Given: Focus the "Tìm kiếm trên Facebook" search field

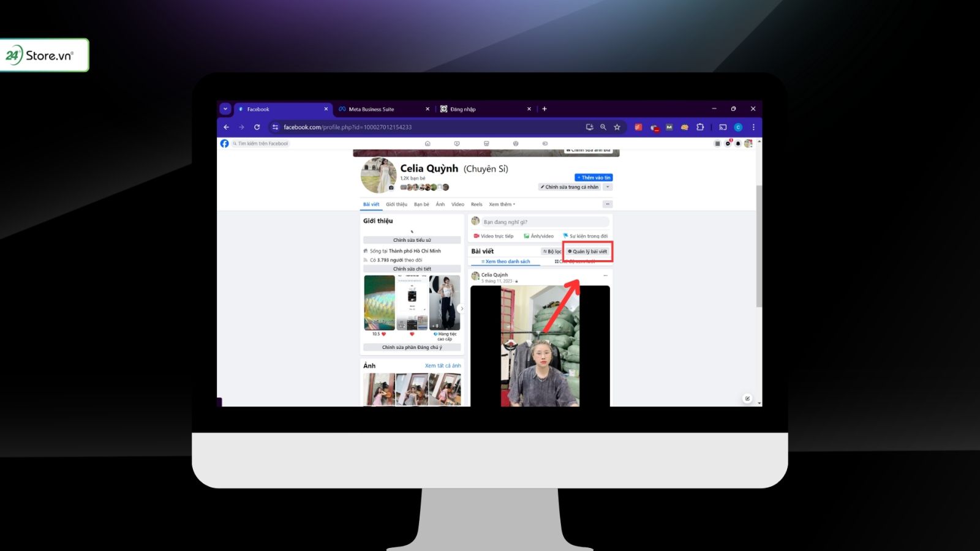Looking at the screenshot, I should 260,143.
